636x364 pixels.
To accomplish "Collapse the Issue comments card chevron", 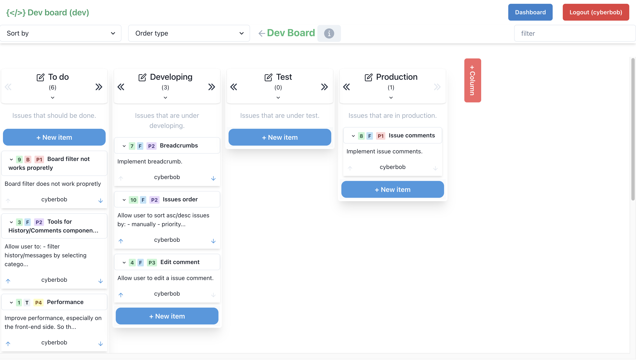I will point(353,136).
